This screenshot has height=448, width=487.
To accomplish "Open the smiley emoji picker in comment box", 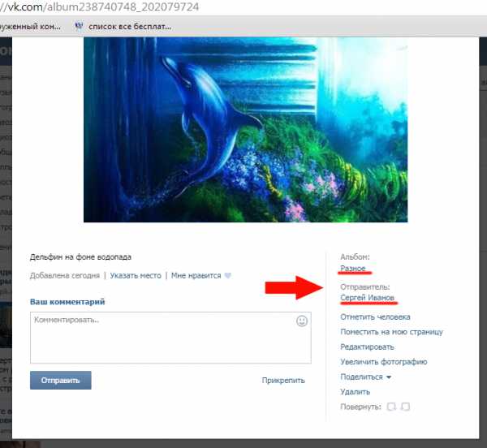I will [x=302, y=321].
